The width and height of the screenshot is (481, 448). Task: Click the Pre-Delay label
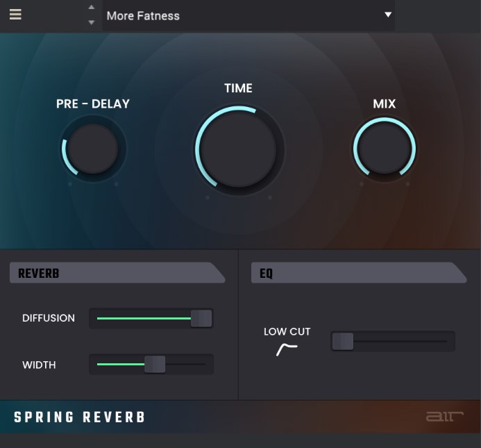(93, 104)
